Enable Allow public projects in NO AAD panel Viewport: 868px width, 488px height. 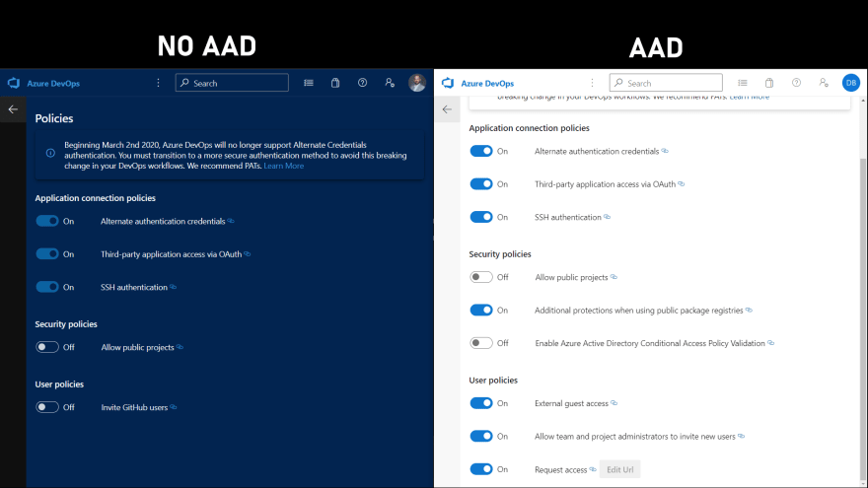(x=47, y=347)
